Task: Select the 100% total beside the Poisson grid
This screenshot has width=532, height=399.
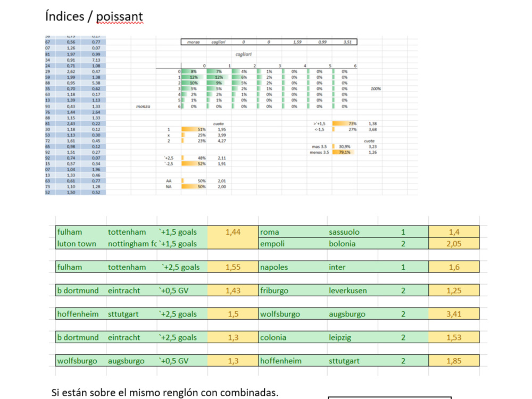Action: [376, 88]
